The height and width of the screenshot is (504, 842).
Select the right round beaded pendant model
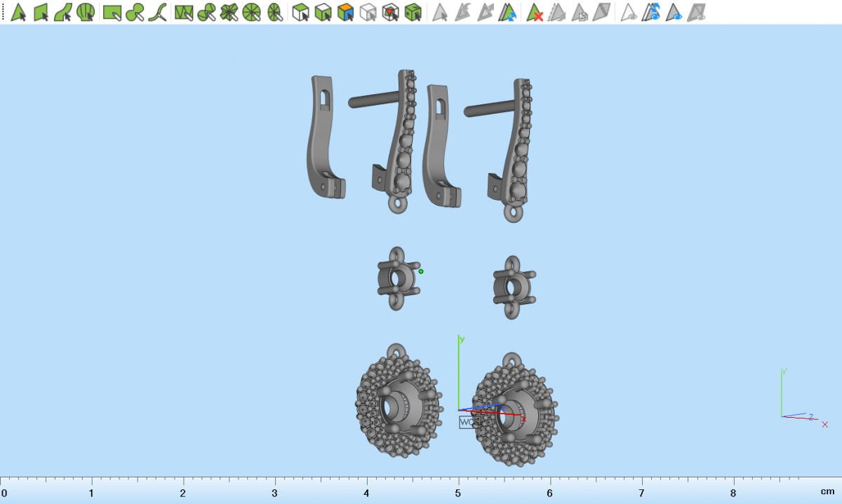point(516,410)
